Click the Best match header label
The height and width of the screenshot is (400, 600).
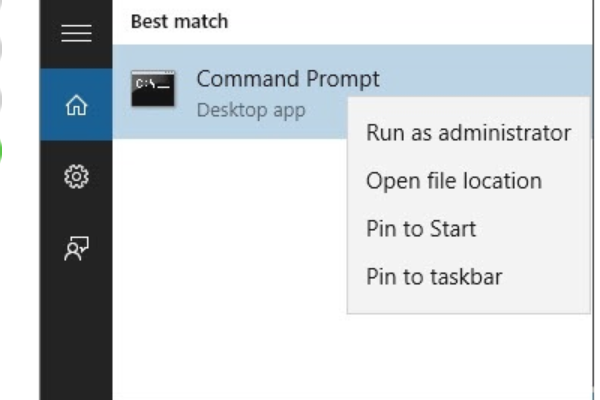pyautogui.click(x=179, y=20)
